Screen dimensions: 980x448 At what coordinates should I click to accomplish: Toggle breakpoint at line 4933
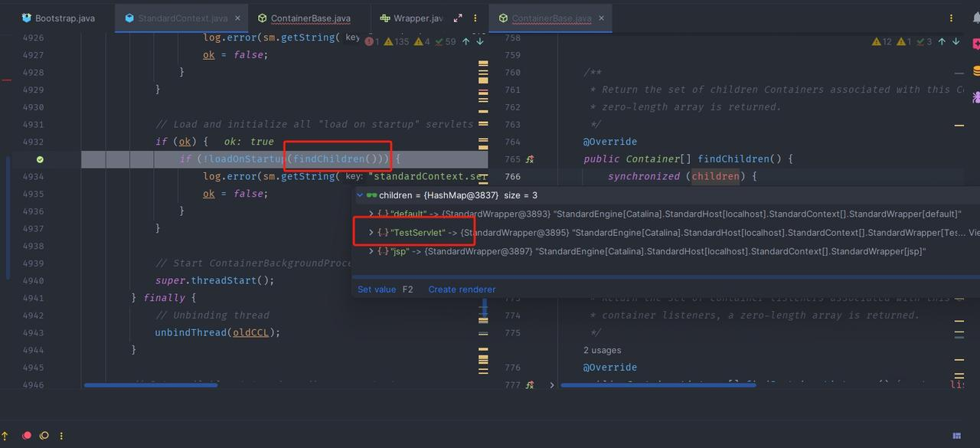pos(40,159)
